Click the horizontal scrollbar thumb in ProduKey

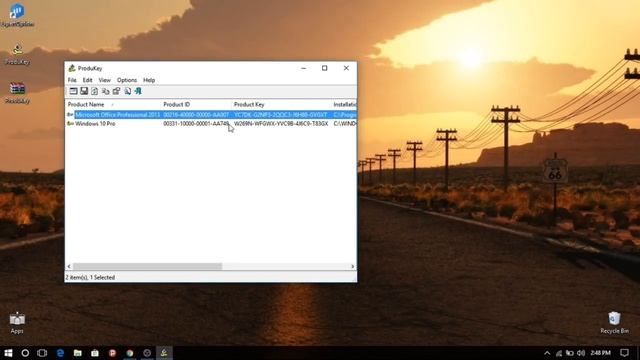[x=147, y=266]
